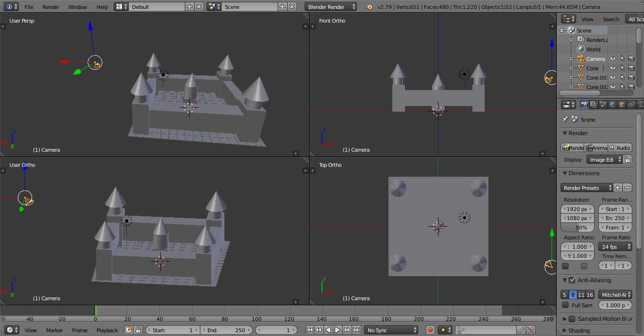The width and height of the screenshot is (644, 336).
Task: Collapse the Scene tree in outliner
Action: [562, 30]
